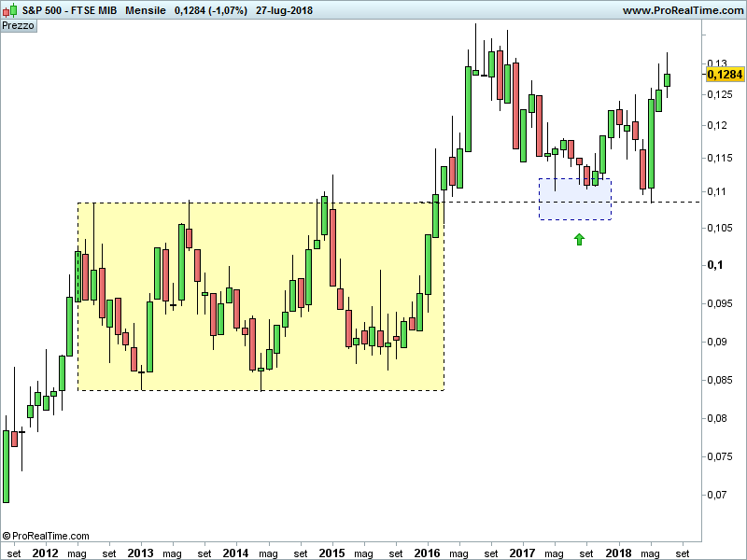Click the 2012 year label on time axis
747x560 pixels.
click(x=45, y=553)
